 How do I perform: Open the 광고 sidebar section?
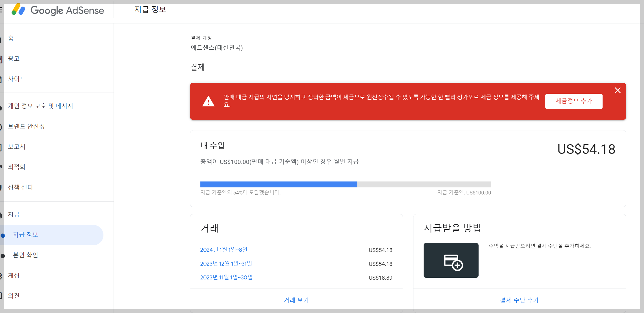click(14, 59)
